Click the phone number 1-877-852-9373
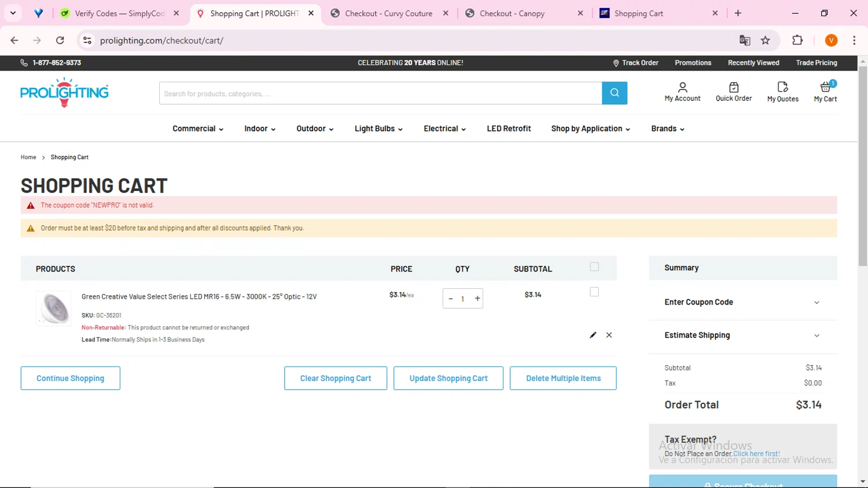This screenshot has width=868, height=488. pos(57,63)
